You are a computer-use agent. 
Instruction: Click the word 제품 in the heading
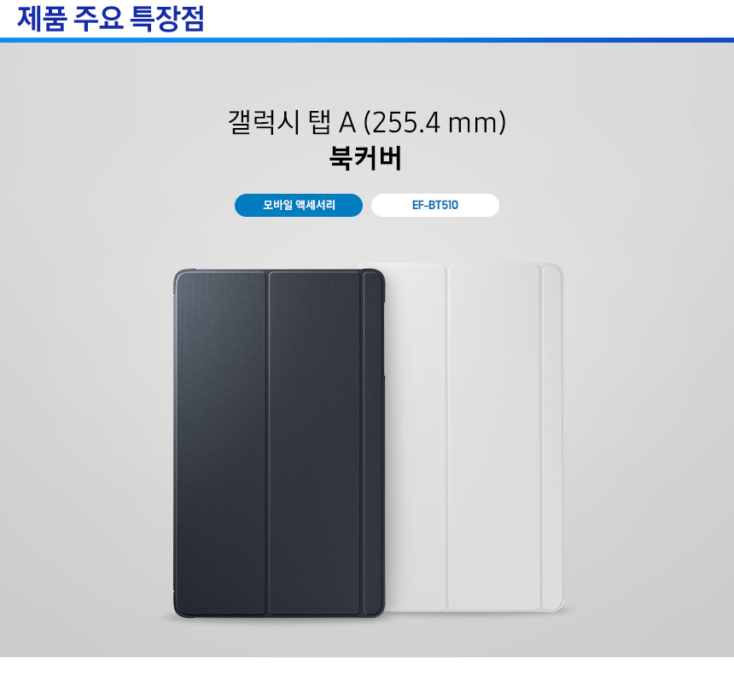pyautogui.click(x=41, y=19)
